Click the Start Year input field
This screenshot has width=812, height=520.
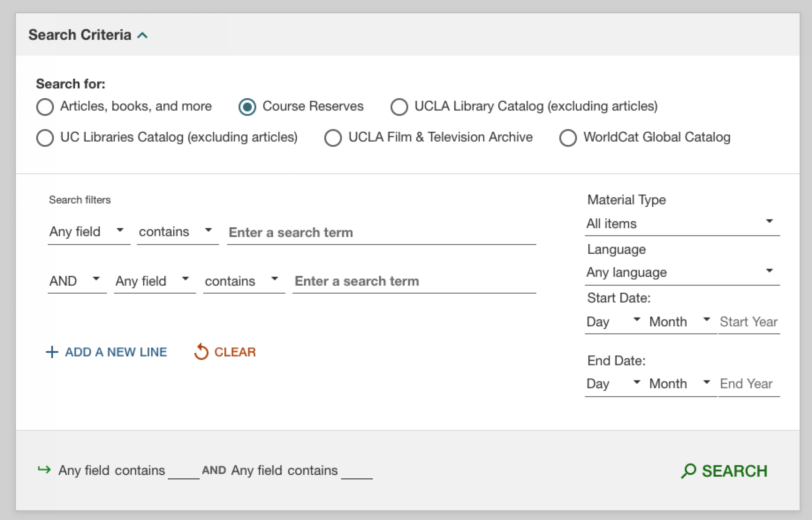tap(749, 322)
